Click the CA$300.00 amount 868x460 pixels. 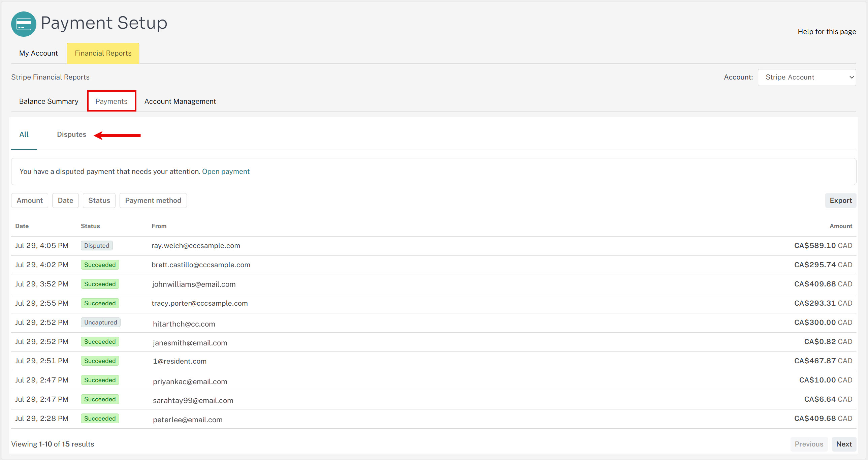point(823,323)
